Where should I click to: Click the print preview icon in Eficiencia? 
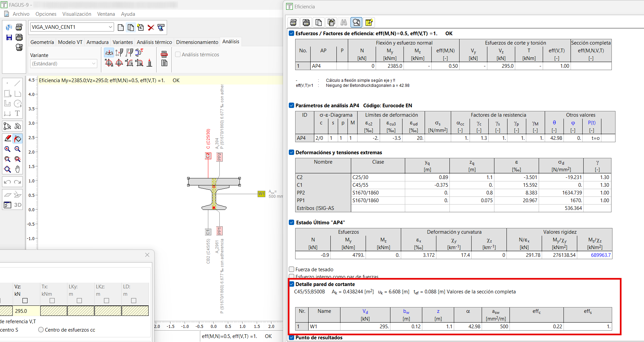click(356, 22)
